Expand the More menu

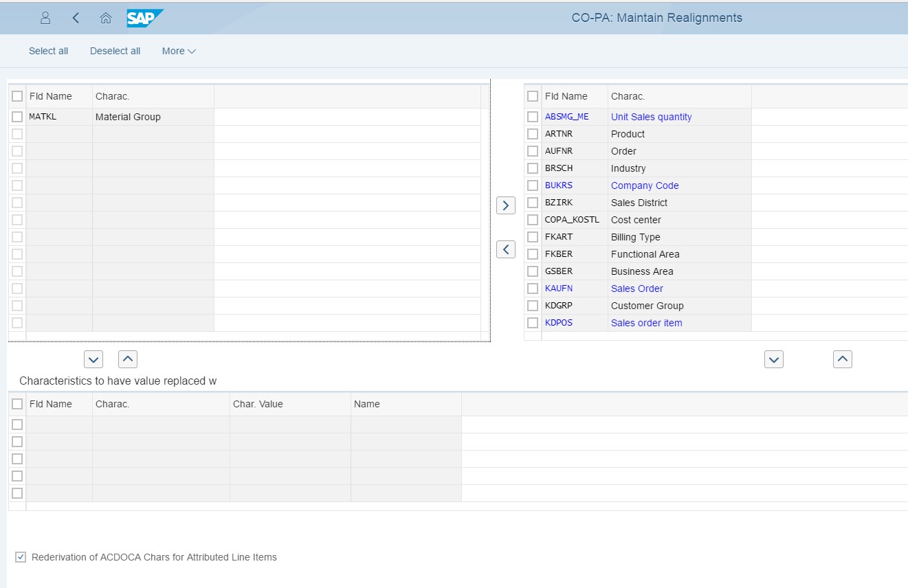click(x=179, y=51)
